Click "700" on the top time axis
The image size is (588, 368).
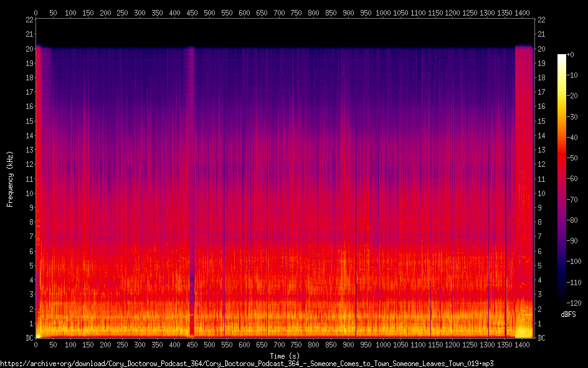pos(279,13)
